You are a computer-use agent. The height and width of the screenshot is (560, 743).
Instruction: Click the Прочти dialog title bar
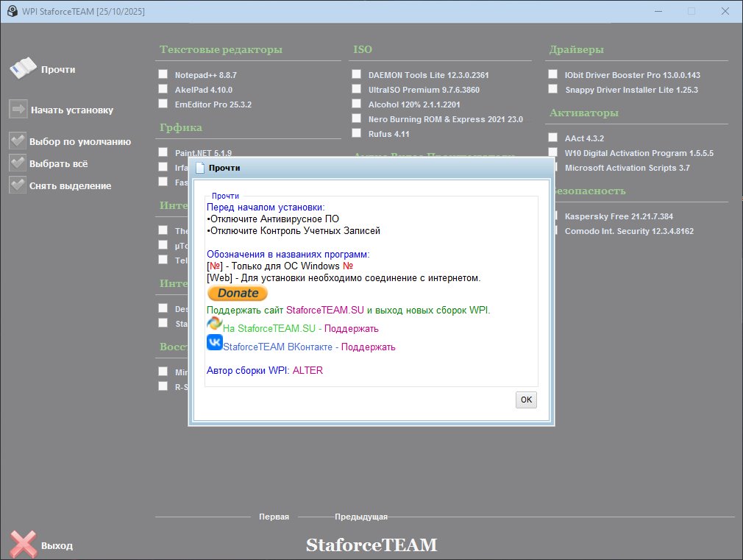pyautogui.click(x=368, y=168)
